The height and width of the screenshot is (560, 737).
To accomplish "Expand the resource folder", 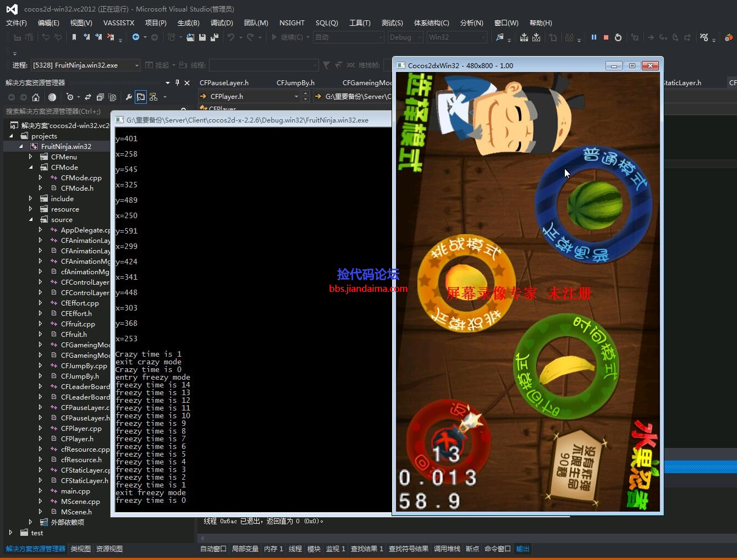I will pos(31,209).
